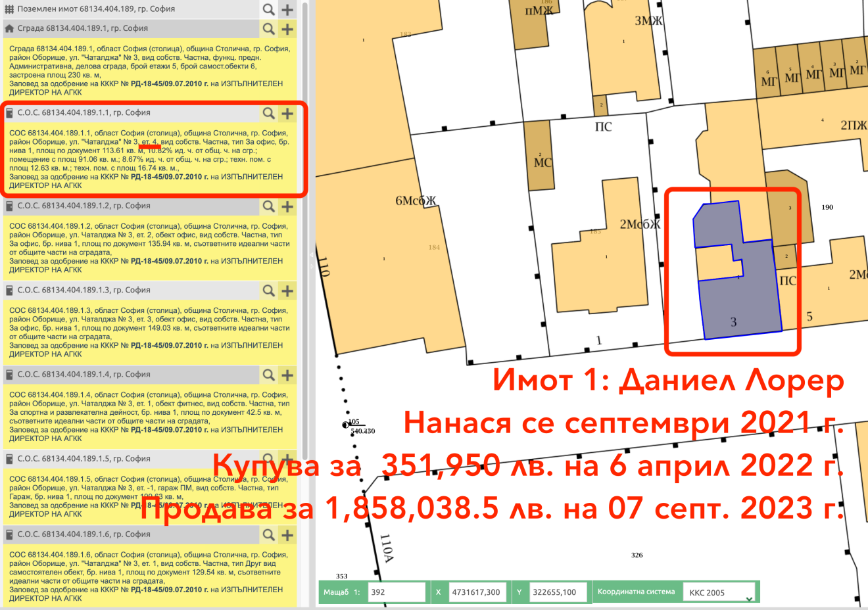
Task: Locate unit 68134.404.189.1.1 using magnifier icon
Action: [269, 113]
